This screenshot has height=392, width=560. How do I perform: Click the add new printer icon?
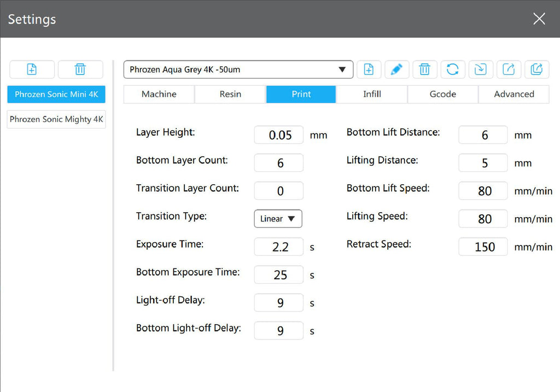point(32,69)
